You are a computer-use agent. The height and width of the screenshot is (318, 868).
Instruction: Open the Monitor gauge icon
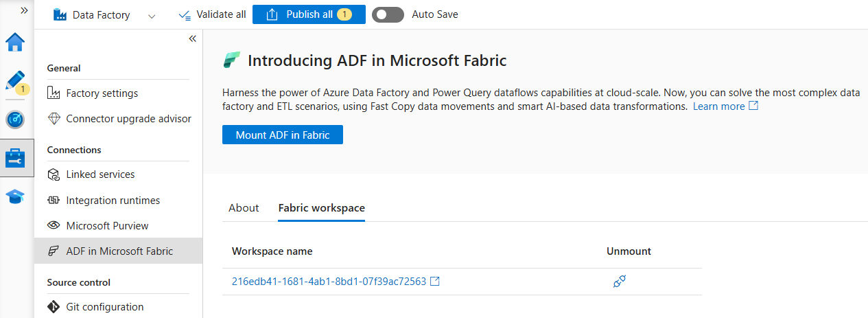coord(15,120)
